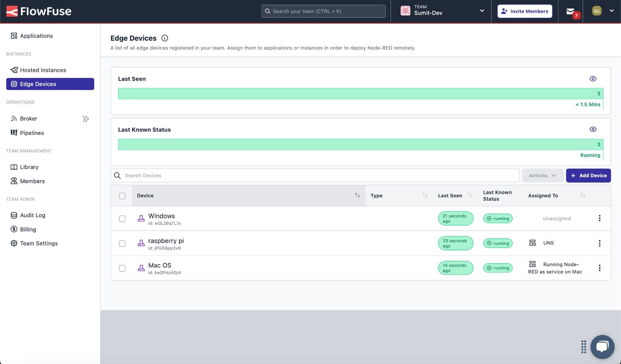Open the Applications section
The width and height of the screenshot is (621, 364).
tap(36, 36)
